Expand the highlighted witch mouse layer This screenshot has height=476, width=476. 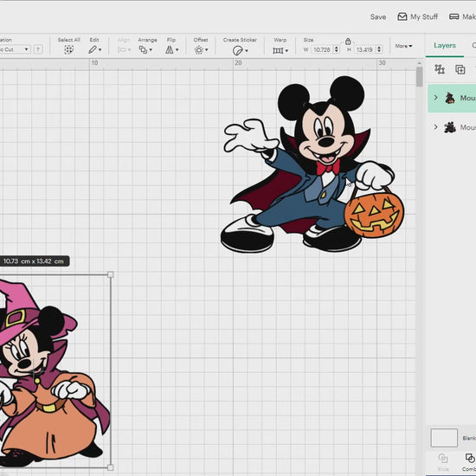pos(436,98)
